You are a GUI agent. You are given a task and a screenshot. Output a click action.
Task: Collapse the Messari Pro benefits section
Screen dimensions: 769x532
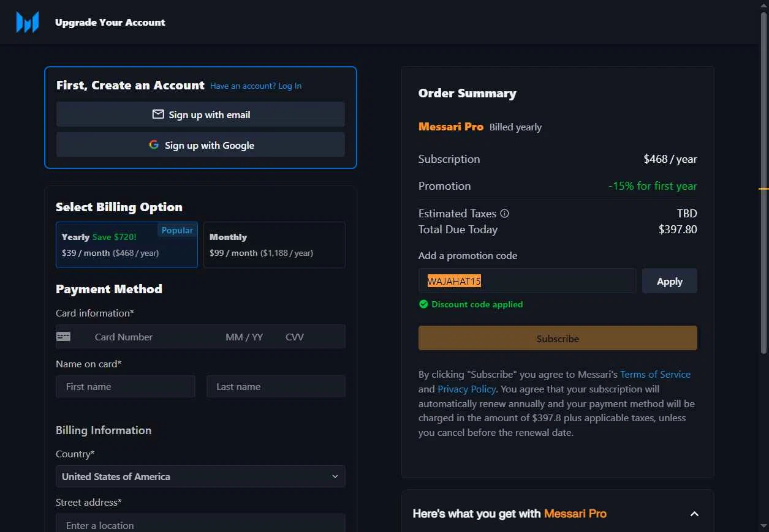click(694, 514)
